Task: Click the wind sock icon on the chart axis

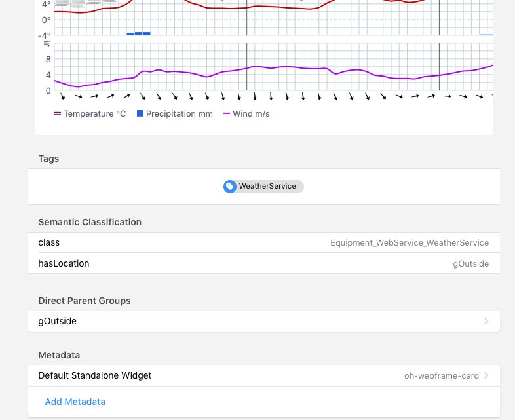Action: [x=47, y=44]
